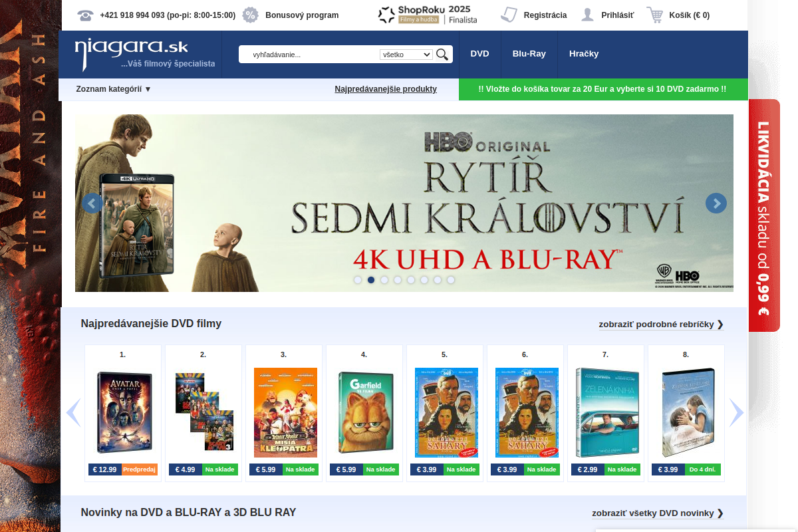Open Asterix Misia Kleopatra DVD cover
The height and width of the screenshot is (532, 798).
click(285, 412)
